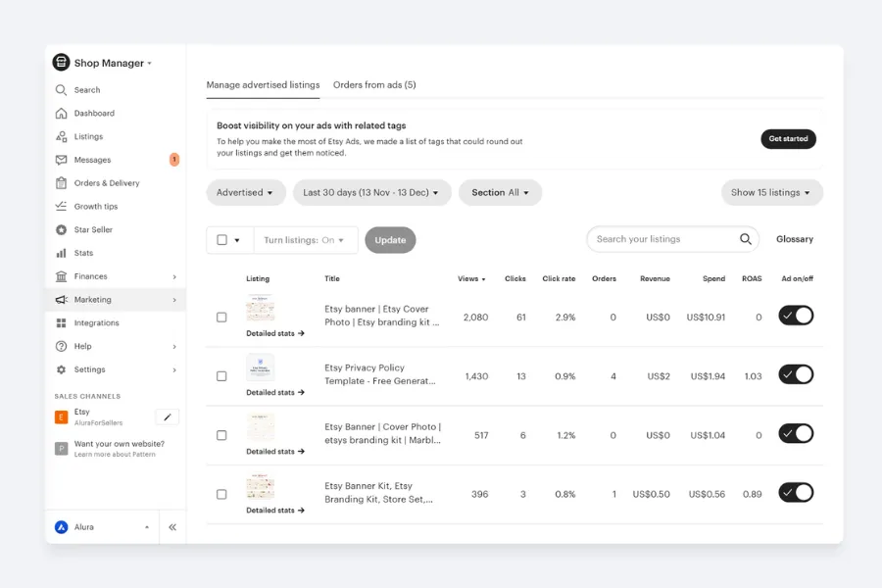Click the Help question mark icon

(x=61, y=346)
